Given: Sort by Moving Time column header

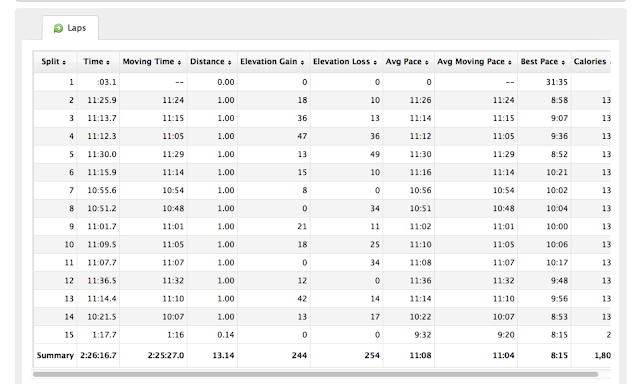Looking at the screenshot, I should point(152,62).
